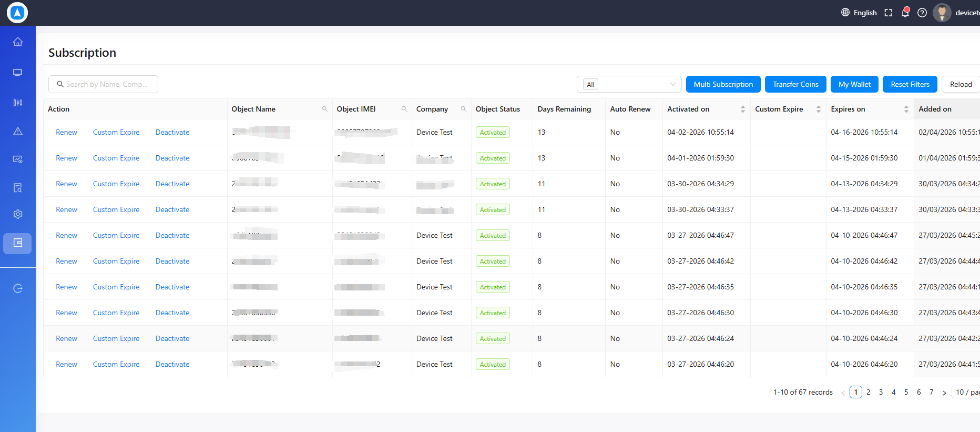
Task: Click the user avatar picture
Action: coord(942,13)
